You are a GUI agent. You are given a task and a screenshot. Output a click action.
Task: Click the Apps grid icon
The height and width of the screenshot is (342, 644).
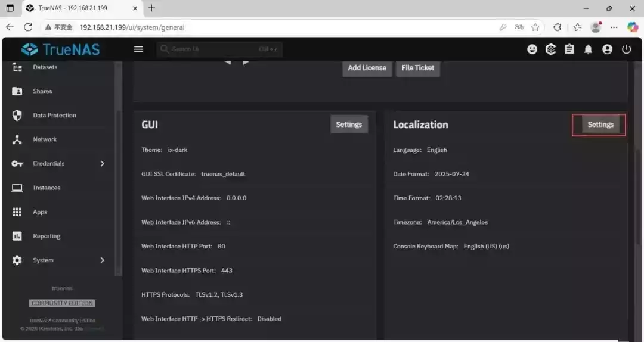[x=17, y=212]
